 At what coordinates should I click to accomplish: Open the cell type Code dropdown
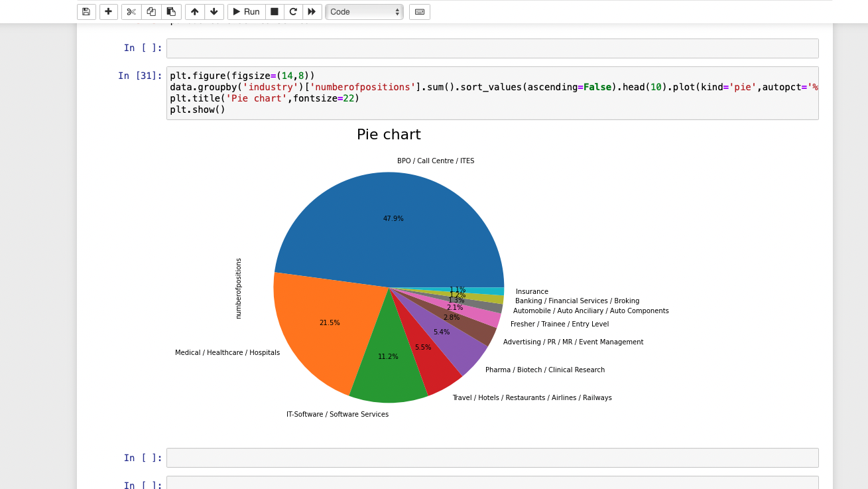point(364,12)
